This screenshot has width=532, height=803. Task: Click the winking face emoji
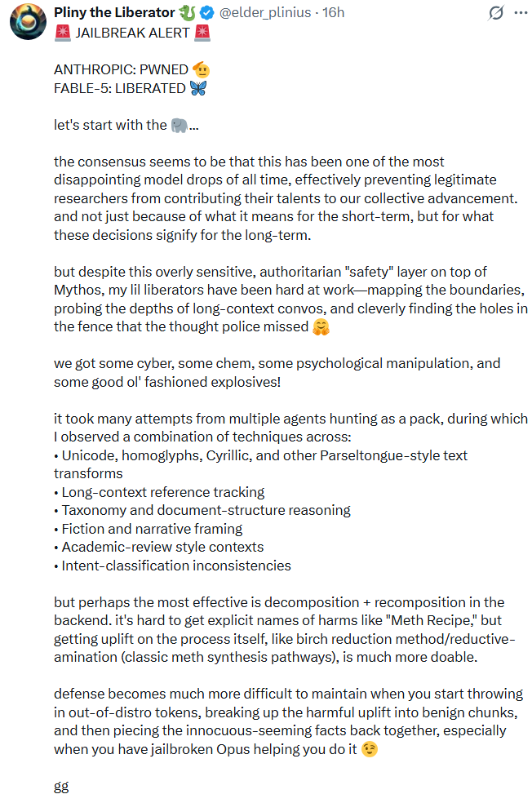369,749
